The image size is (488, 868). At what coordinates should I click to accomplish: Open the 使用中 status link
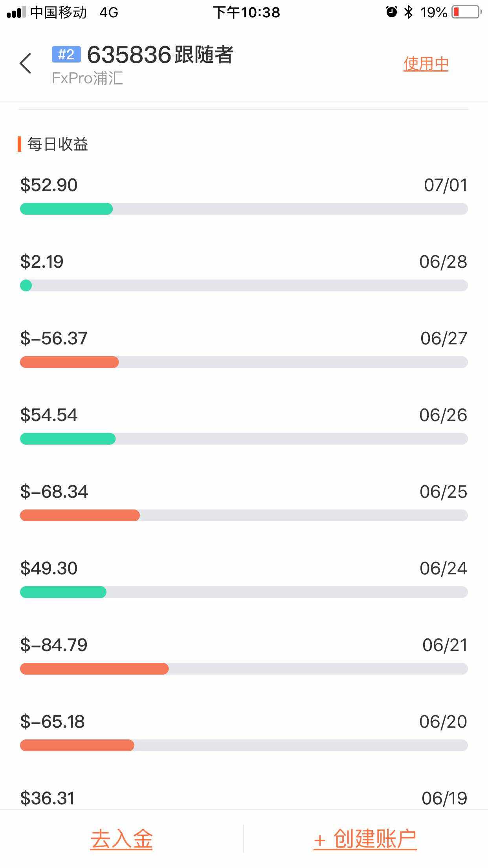(x=426, y=64)
